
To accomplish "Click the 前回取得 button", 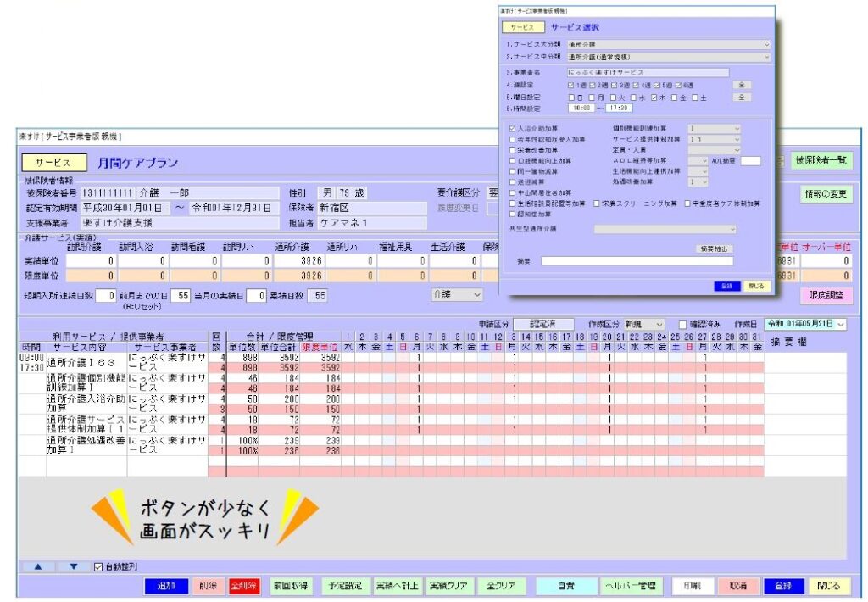I will [x=290, y=586].
